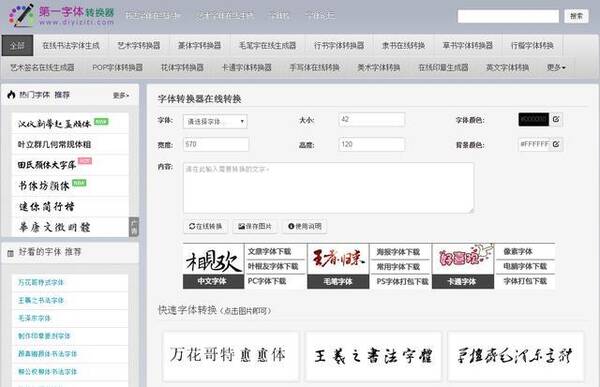Open the 使用说明 info button
Viewport: 600px width, 387px height.
click(305, 226)
